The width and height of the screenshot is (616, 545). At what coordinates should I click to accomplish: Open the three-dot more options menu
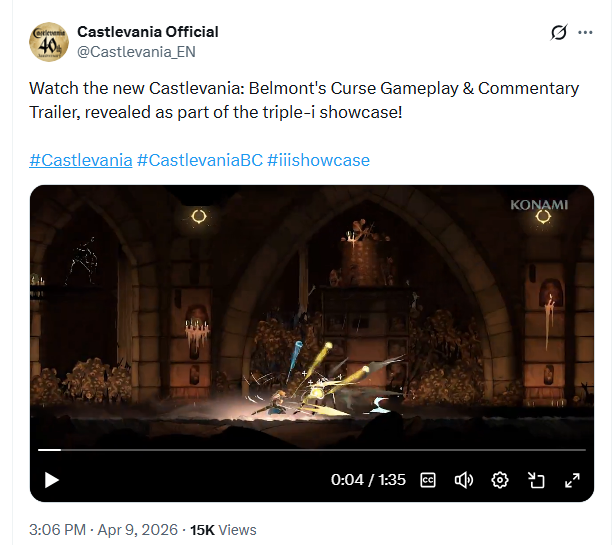tap(585, 33)
